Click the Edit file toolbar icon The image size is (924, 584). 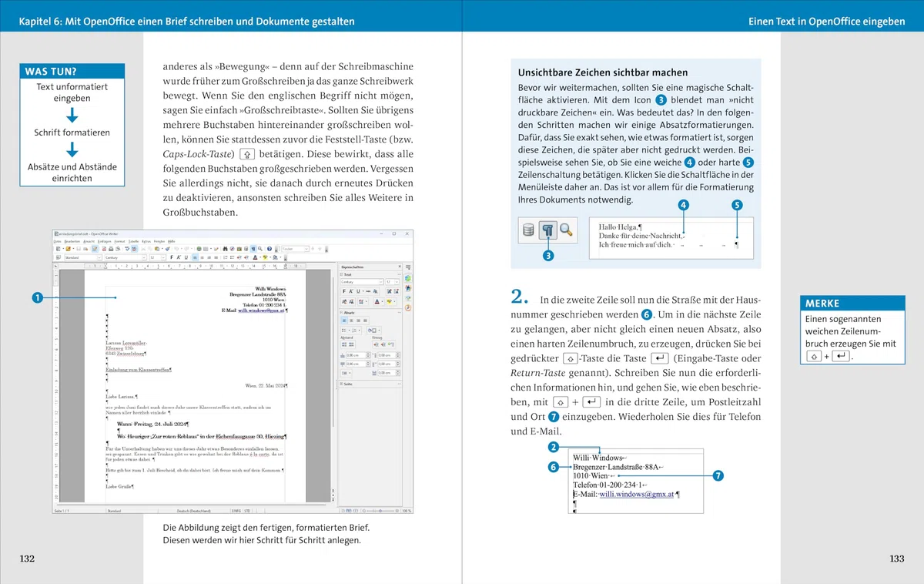point(95,249)
